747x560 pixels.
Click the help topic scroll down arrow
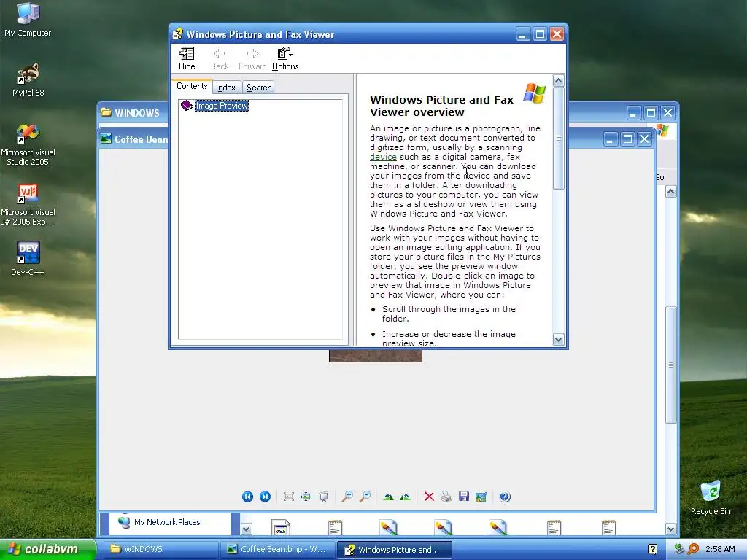[558, 339]
